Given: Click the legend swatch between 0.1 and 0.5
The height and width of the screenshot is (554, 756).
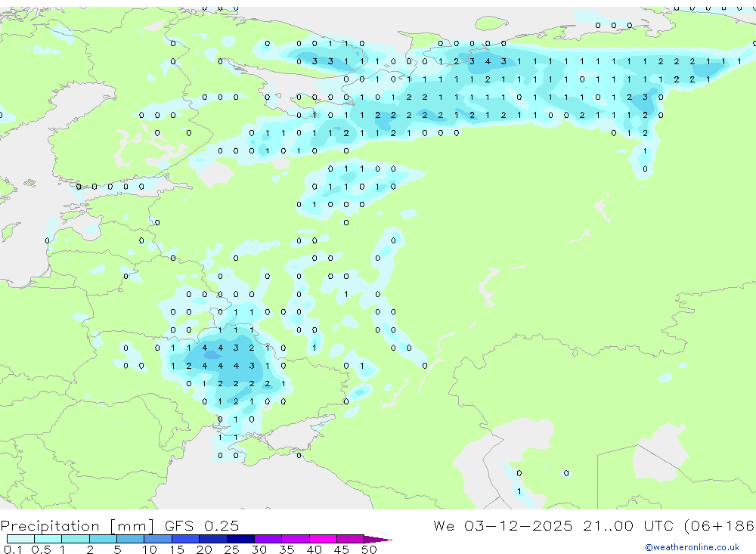Looking at the screenshot, I should point(20,539).
